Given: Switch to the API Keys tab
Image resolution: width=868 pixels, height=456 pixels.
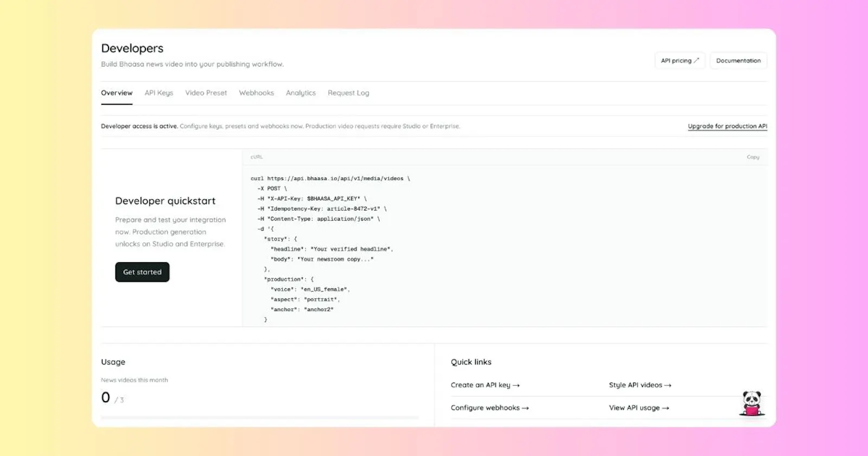Looking at the screenshot, I should click(159, 93).
